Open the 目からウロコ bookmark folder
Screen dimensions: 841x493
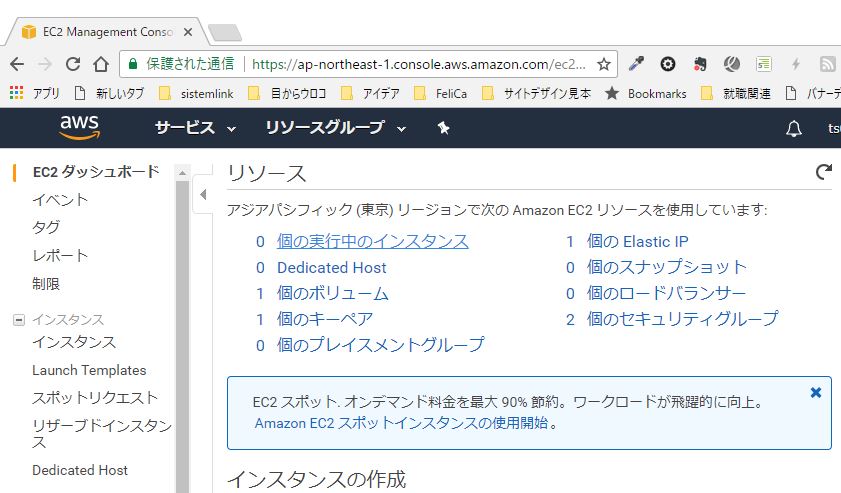(x=287, y=93)
